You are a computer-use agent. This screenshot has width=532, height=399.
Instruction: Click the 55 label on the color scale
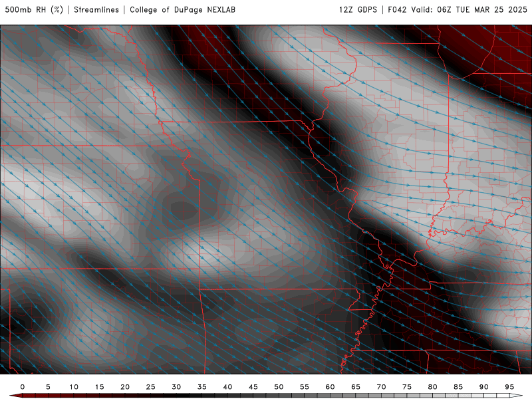click(x=305, y=387)
